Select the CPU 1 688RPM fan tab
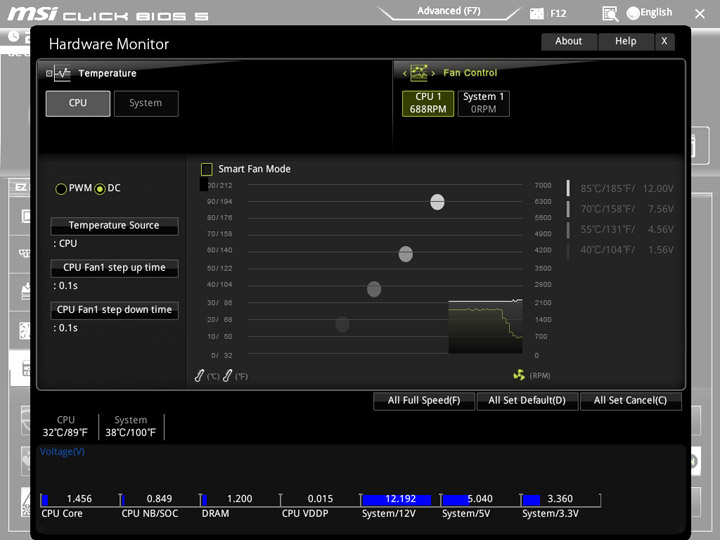The height and width of the screenshot is (540, 720). click(x=428, y=103)
